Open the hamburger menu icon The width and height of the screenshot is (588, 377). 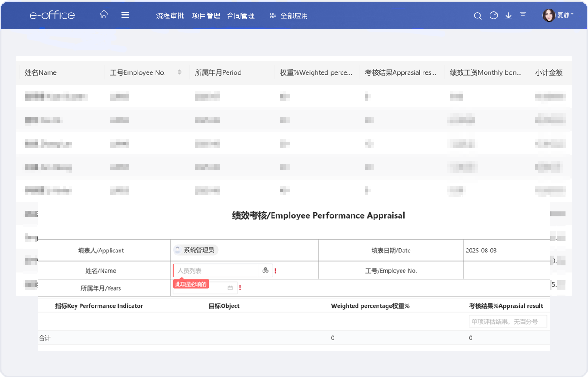[x=125, y=15]
